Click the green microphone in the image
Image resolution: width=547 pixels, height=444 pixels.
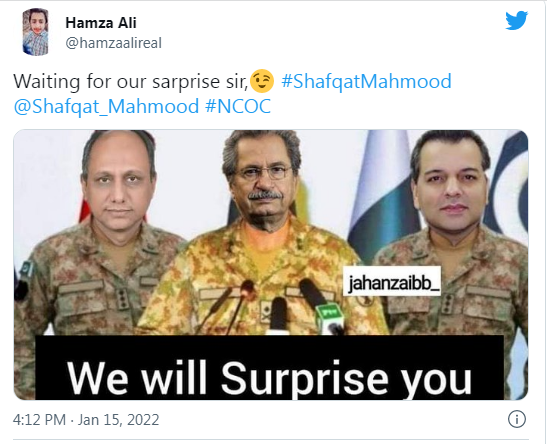coord(329,318)
